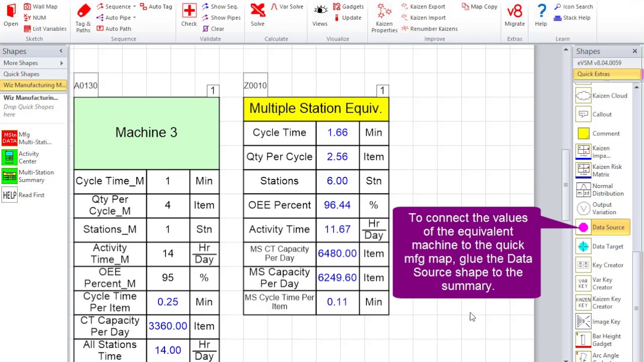Viewport: 644px width, 362px height.
Task: Run the Check validation
Action: point(189,15)
